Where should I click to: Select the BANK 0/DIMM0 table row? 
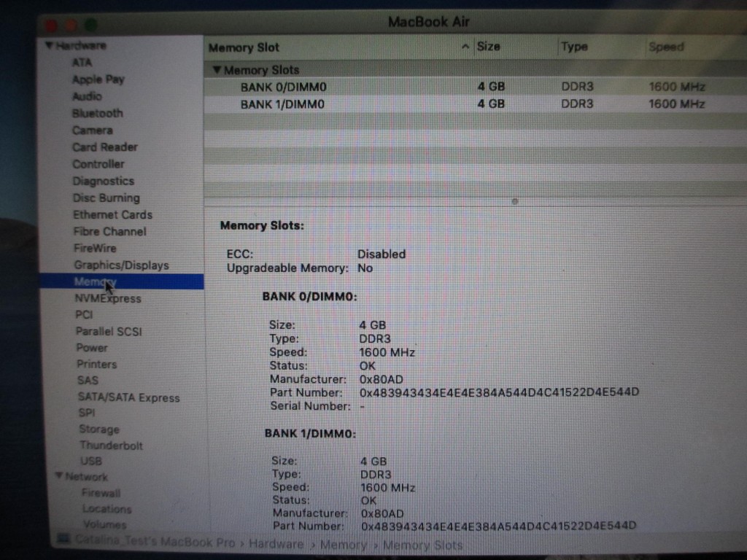(x=476, y=87)
